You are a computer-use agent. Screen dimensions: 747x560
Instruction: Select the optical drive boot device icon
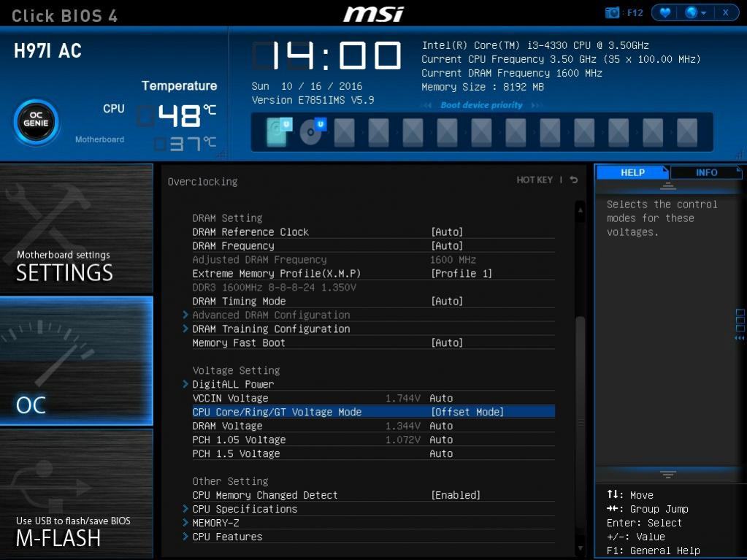(313, 132)
